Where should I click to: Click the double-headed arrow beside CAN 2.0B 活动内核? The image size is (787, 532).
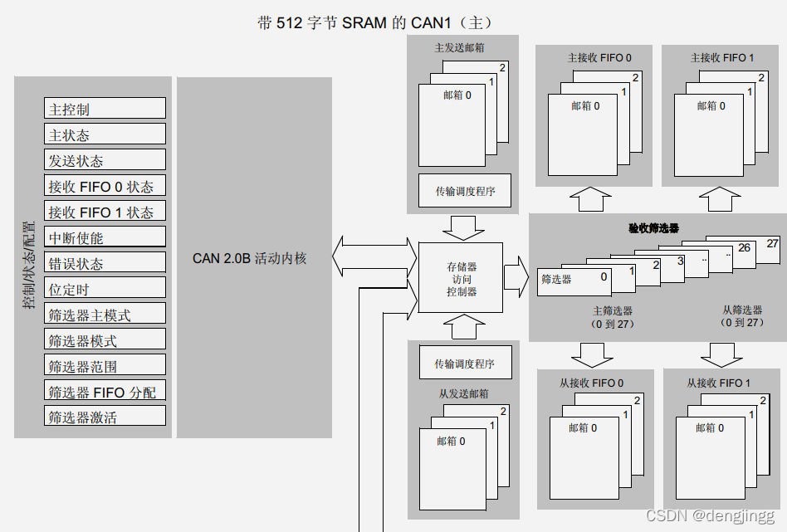pyautogui.click(x=374, y=256)
